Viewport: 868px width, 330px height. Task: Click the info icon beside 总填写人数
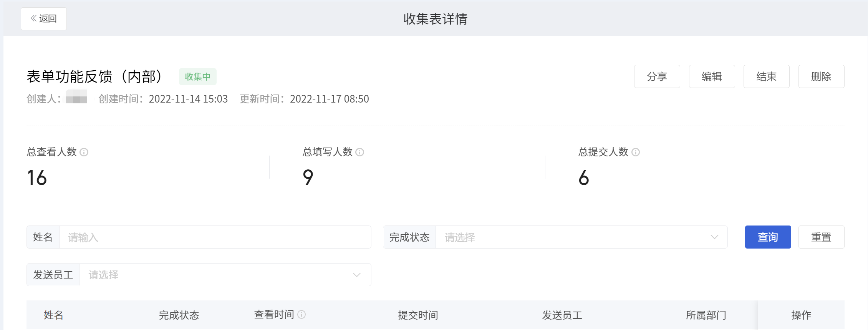(x=359, y=152)
